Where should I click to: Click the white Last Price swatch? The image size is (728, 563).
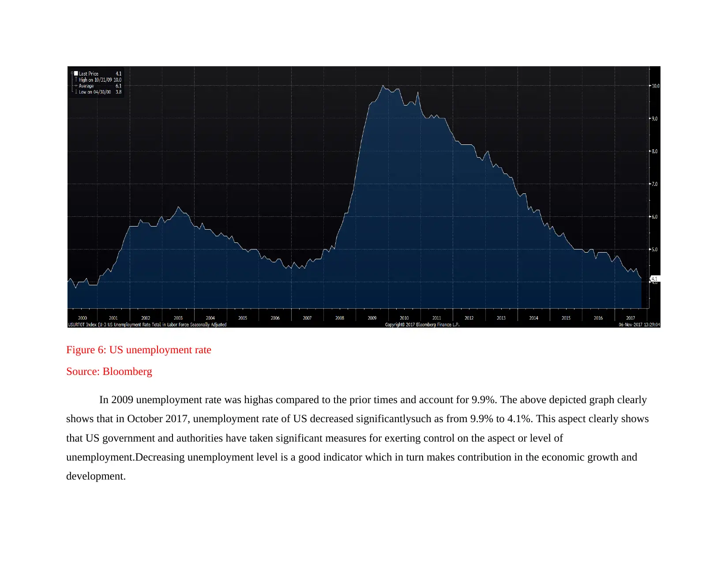[76, 74]
